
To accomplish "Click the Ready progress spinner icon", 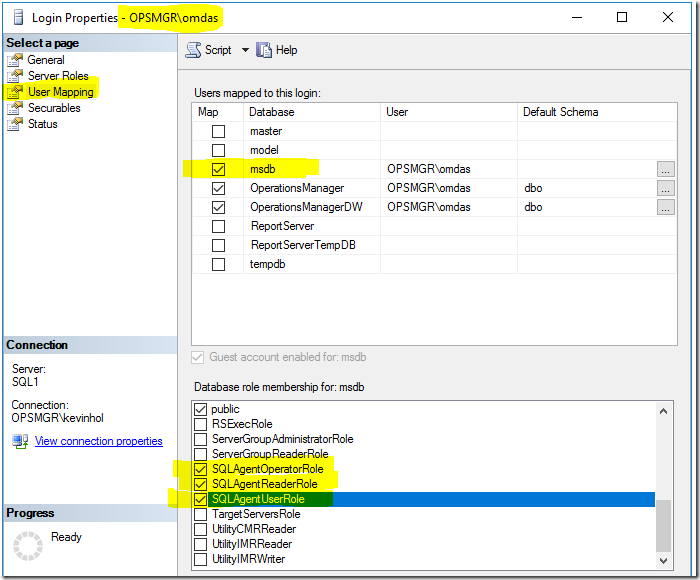I will point(28,546).
